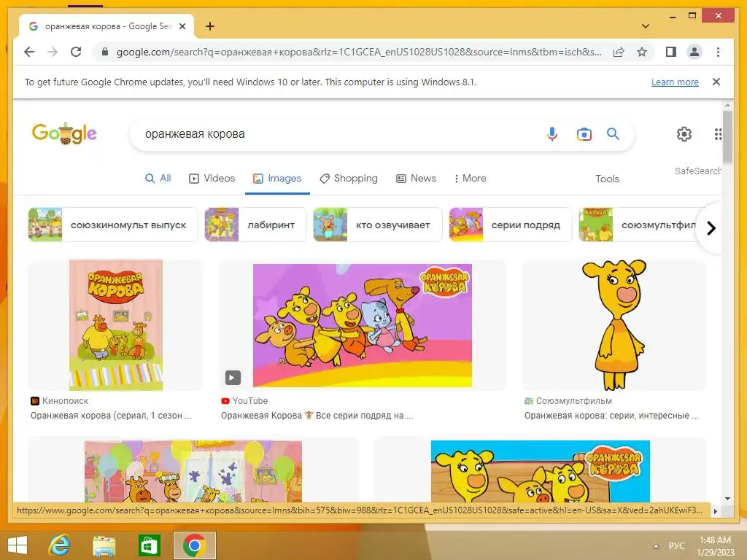
Task: Filter by лабиринт chip
Action: tap(255, 225)
